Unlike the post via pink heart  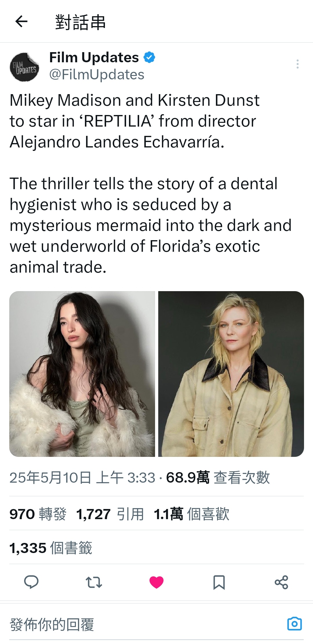point(156,582)
